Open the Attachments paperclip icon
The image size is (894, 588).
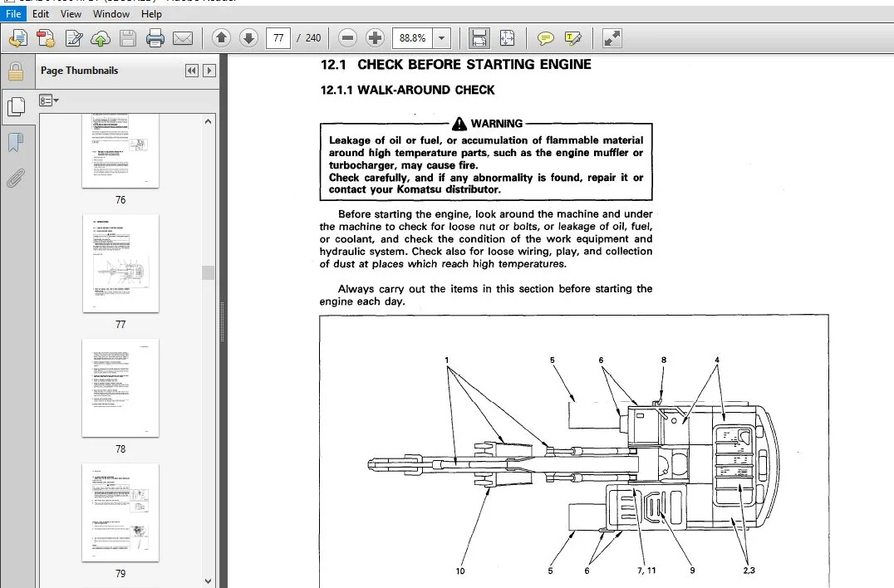click(16, 179)
